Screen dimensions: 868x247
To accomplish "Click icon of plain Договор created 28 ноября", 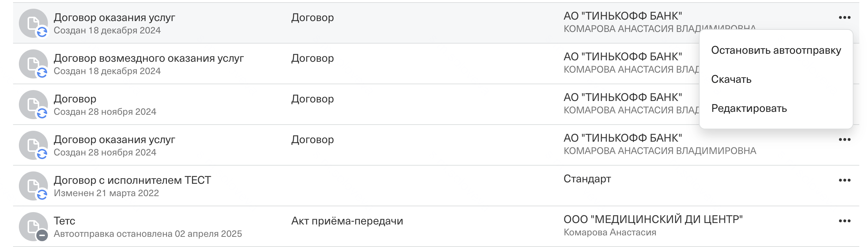I will click(x=33, y=105).
